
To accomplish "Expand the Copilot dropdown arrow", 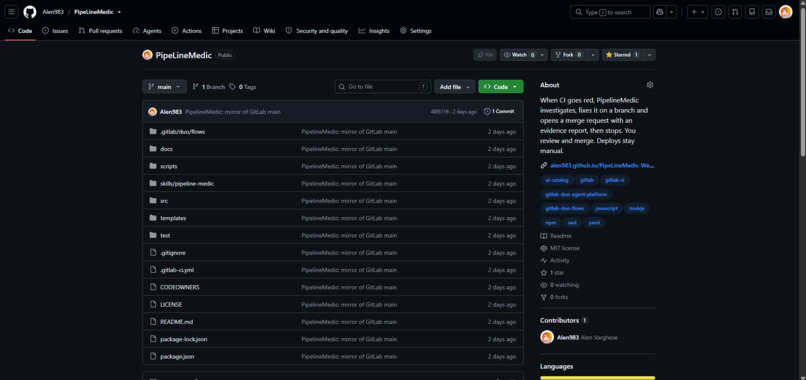I will 671,12.
